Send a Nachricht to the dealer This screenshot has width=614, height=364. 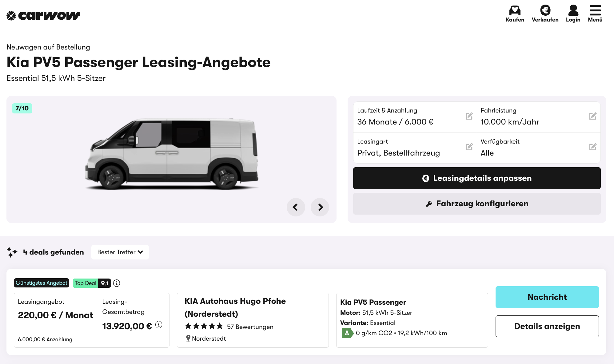pyautogui.click(x=547, y=297)
